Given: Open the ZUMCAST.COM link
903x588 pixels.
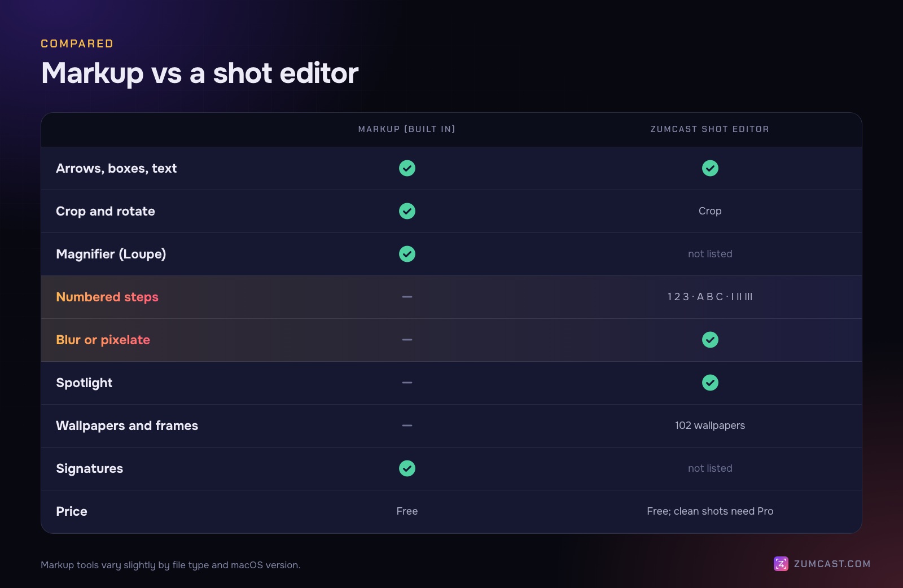Looking at the screenshot, I should (832, 564).
